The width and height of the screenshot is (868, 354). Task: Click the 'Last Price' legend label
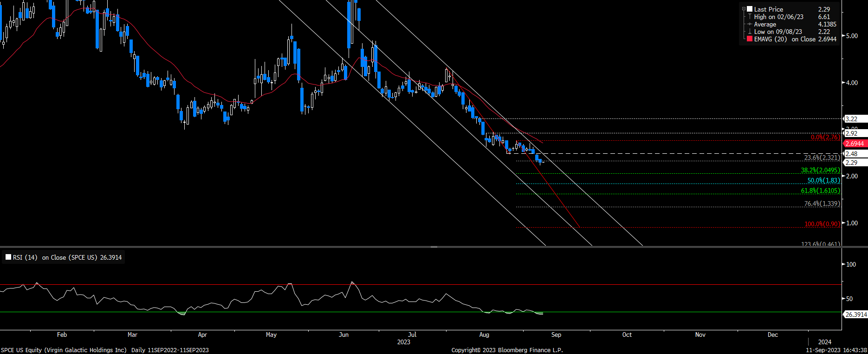tap(769, 9)
